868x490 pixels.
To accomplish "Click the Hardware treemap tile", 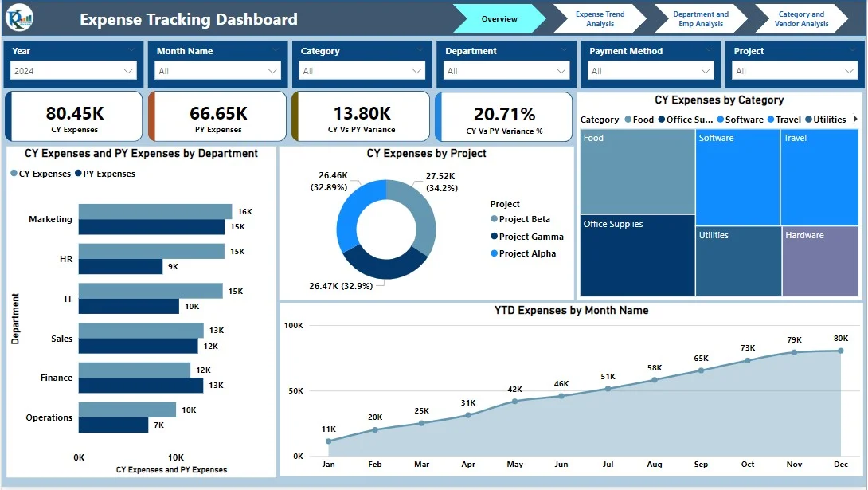I will pos(820,261).
